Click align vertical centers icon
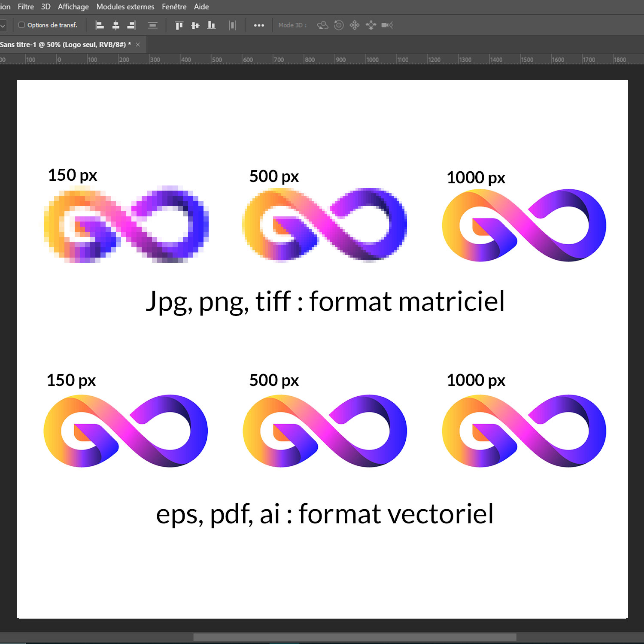 (x=195, y=25)
